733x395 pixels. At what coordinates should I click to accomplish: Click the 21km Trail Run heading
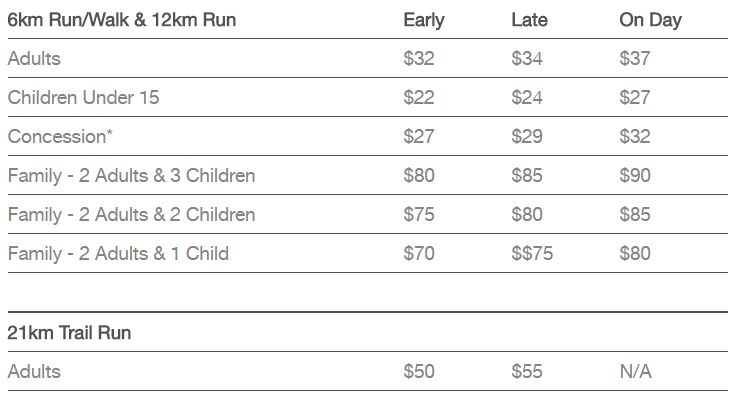coord(69,333)
